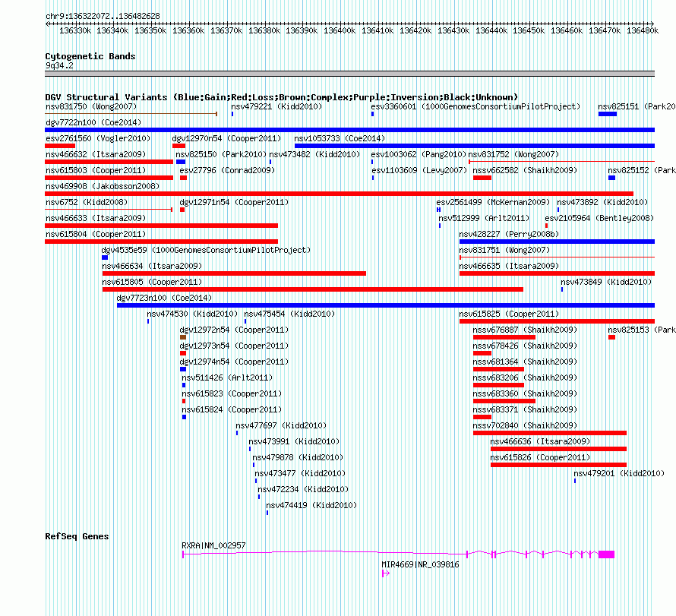Select nsv479201 (Kidd2010) label
This screenshot has width=676, height=616.
(x=619, y=473)
